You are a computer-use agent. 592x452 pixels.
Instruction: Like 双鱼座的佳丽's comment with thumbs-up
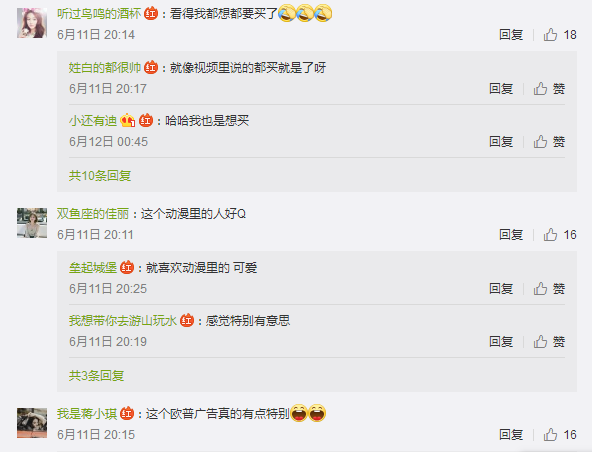point(560,235)
